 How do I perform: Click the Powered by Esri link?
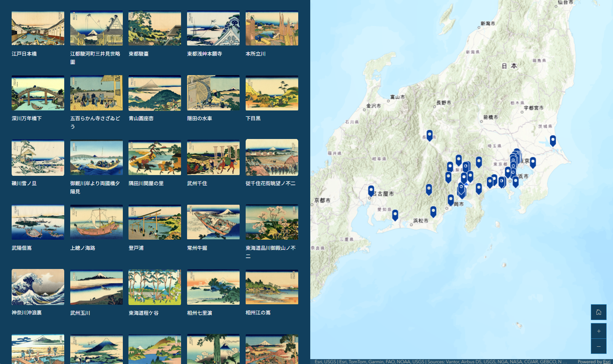tap(593, 361)
